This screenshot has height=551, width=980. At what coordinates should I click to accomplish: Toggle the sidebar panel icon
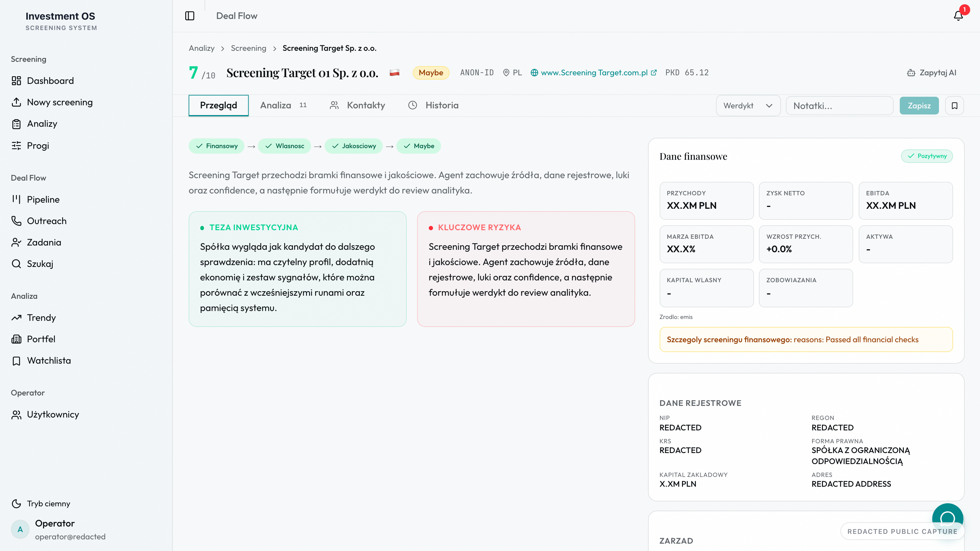[190, 16]
